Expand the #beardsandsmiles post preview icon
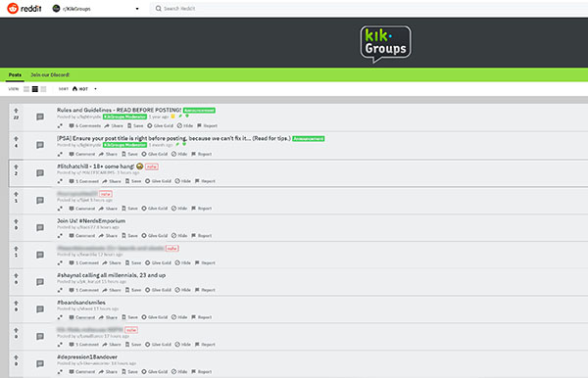 [x=60, y=317]
